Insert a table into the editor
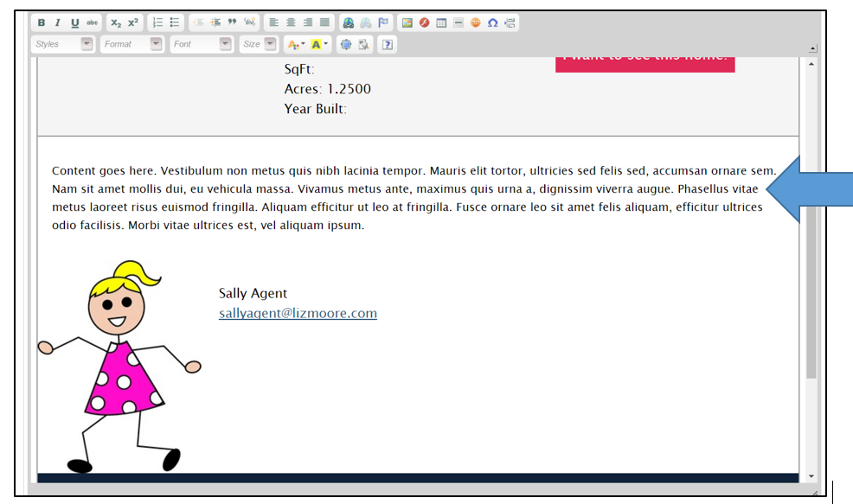853x504 pixels. click(441, 23)
